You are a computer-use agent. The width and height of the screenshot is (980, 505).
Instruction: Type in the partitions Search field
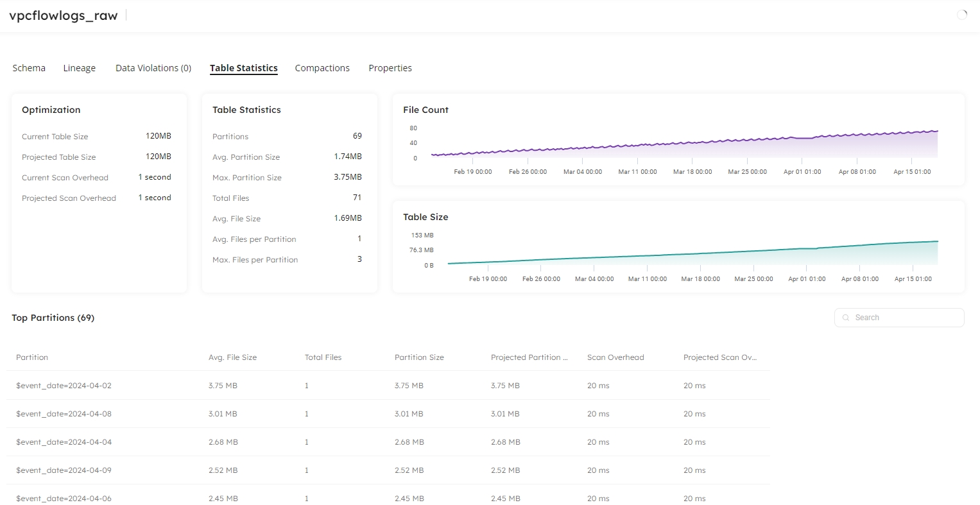(905, 318)
